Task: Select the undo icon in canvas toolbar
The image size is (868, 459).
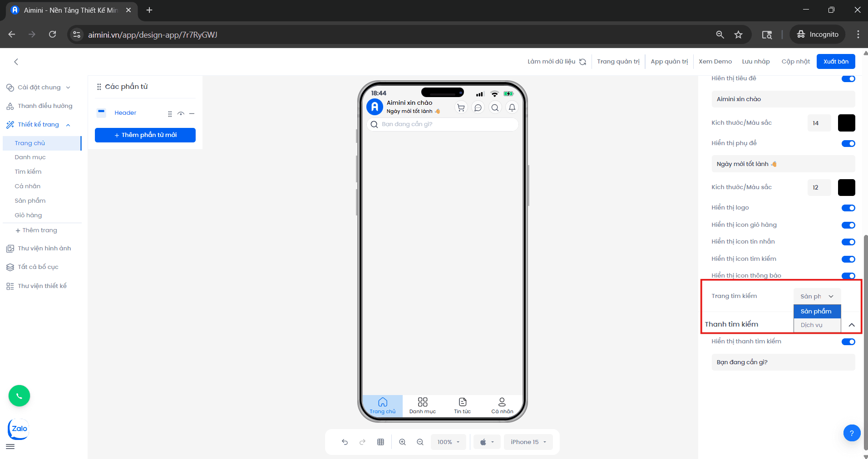Action: 345,441
